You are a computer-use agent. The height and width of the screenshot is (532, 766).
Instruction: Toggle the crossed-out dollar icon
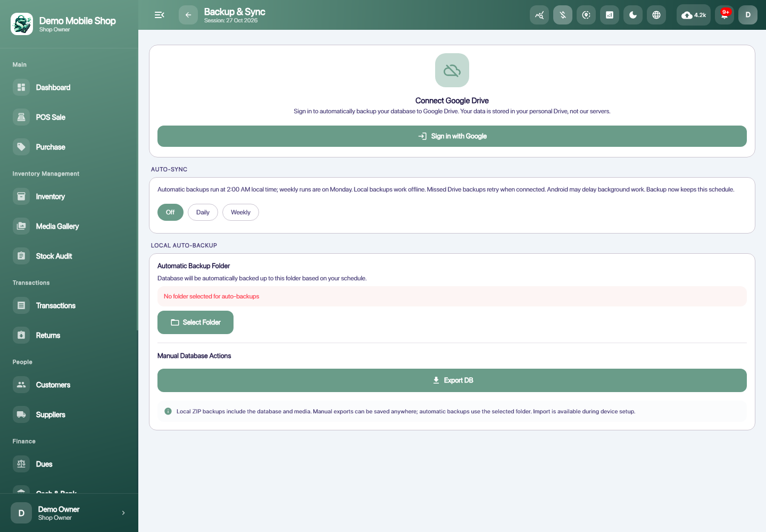563,15
